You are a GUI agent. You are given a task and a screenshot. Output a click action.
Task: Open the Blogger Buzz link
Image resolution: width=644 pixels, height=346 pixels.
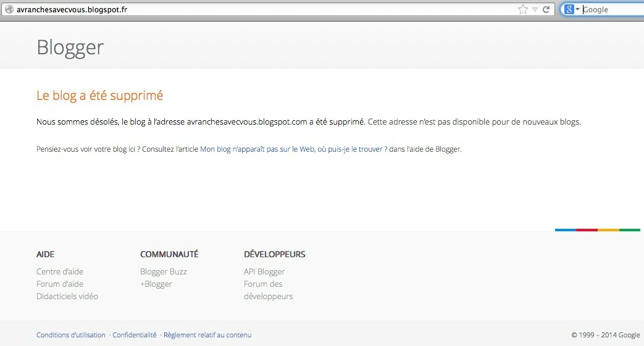pyautogui.click(x=164, y=272)
